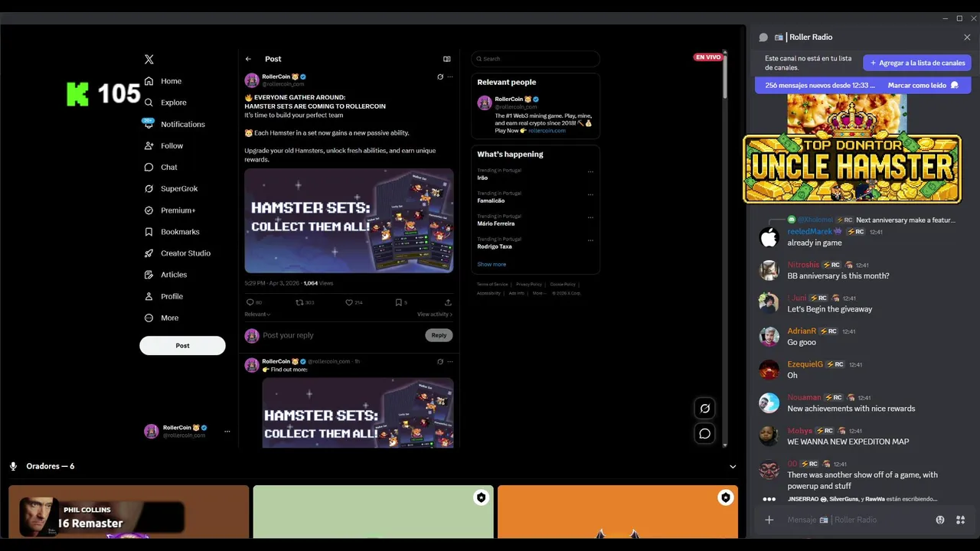This screenshot has height=551, width=980.
Task: Open the account menu dots beside RollerCoin
Action: point(227,432)
